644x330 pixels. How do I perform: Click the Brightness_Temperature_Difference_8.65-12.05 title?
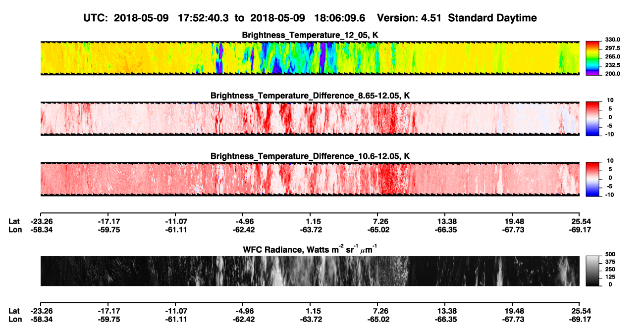(310, 95)
